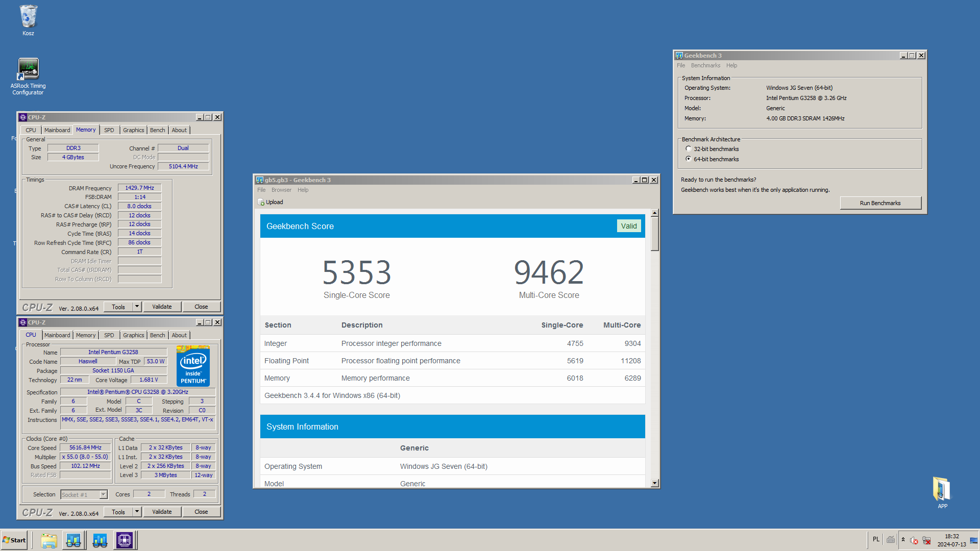
Task: Open the Graphics tab in CPU-Z processor window
Action: tap(134, 335)
